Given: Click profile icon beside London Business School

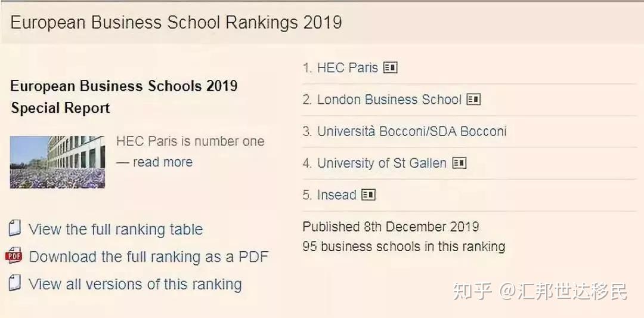Looking at the screenshot, I should click(x=473, y=100).
